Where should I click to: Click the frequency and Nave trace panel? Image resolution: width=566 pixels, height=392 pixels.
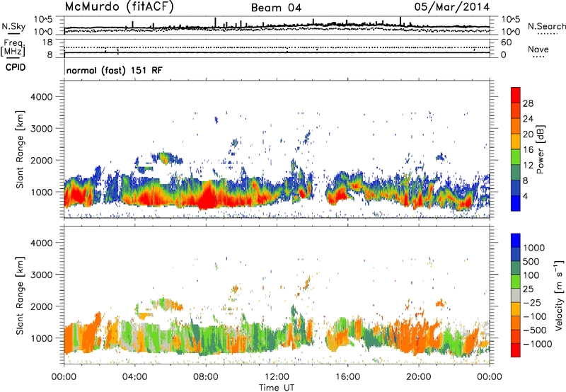(x=277, y=48)
